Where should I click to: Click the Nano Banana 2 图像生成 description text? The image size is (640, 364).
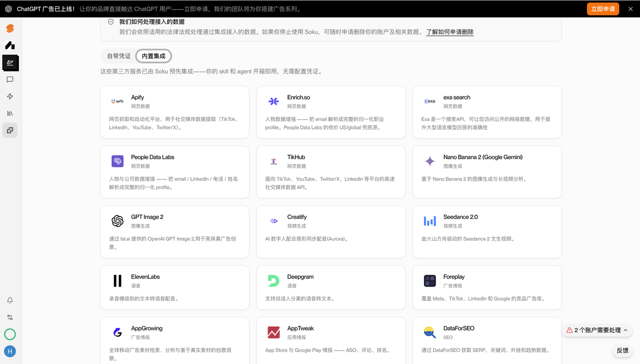pyautogui.click(x=474, y=179)
